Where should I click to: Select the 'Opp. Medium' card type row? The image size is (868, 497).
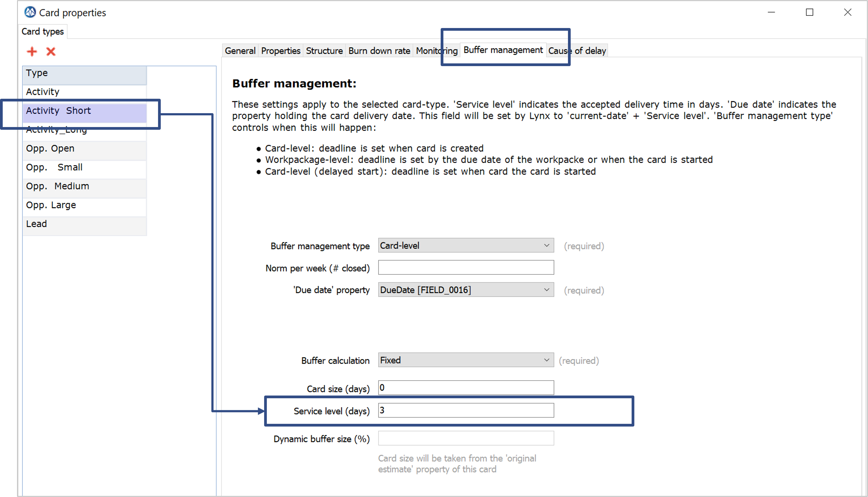click(x=85, y=189)
